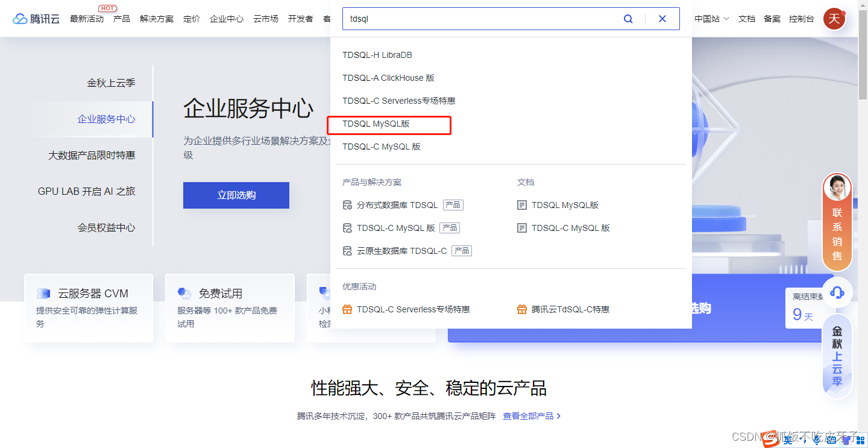Click icon beside TDSQL-C MySQL 版 product

(347, 228)
